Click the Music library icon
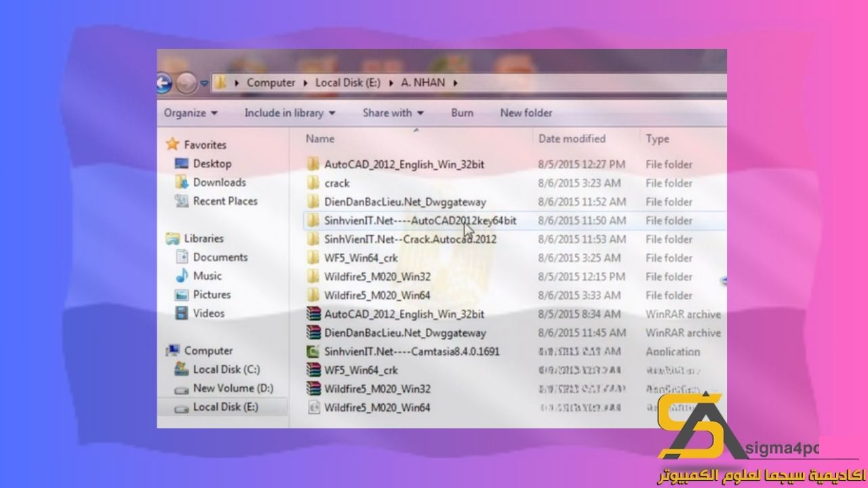 182,276
